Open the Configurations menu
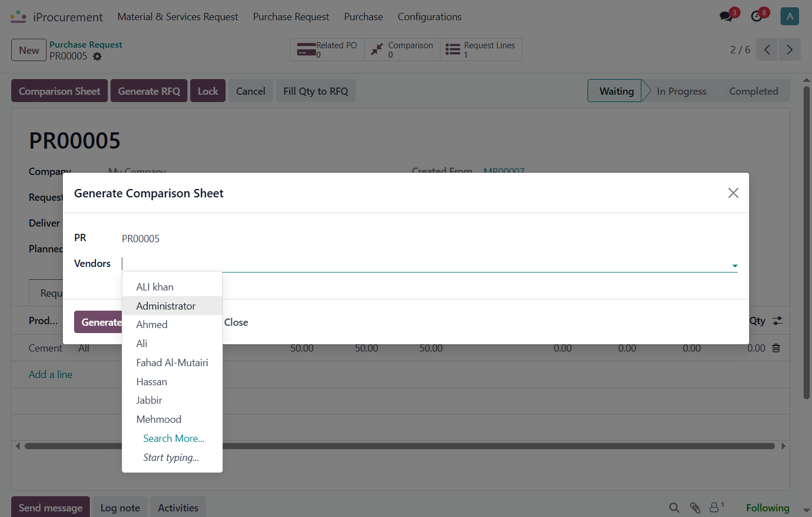The height and width of the screenshot is (517, 812). 429,17
